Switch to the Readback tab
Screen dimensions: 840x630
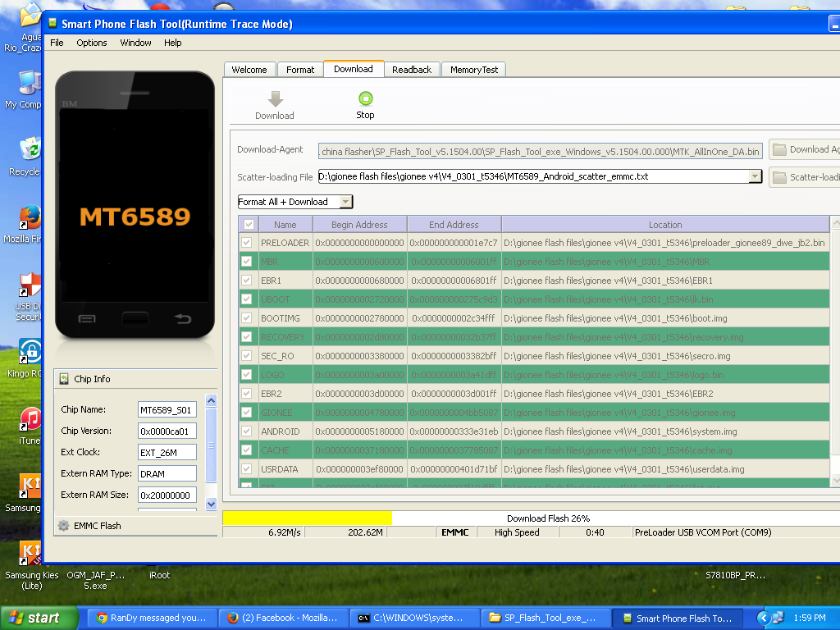411,70
